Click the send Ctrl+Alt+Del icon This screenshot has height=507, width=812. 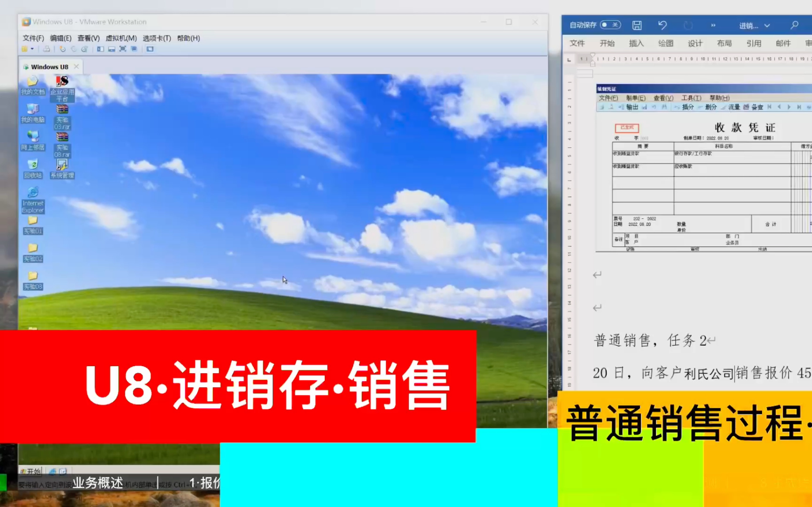tap(47, 49)
